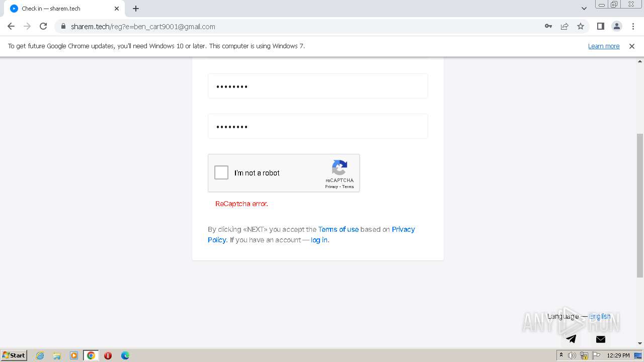Screen dimensions: 644x362
Task: Open Action Center flag icon
Action: [x=596, y=355]
